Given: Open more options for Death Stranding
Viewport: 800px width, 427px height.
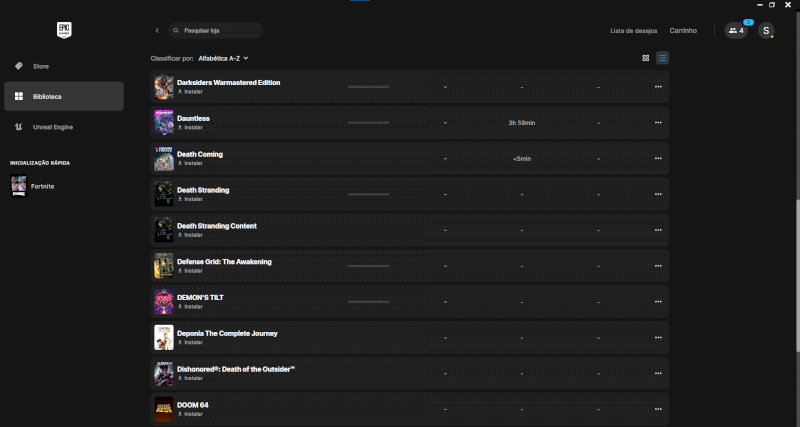Looking at the screenshot, I should [658, 194].
